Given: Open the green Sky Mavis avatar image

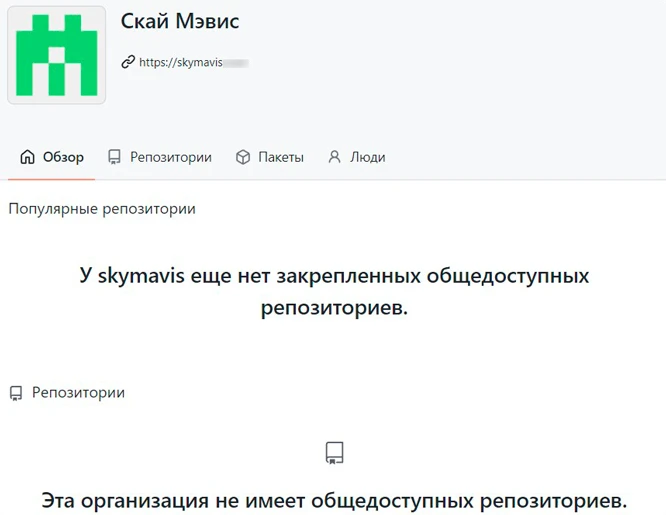Looking at the screenshot, I should click(57, 55).
